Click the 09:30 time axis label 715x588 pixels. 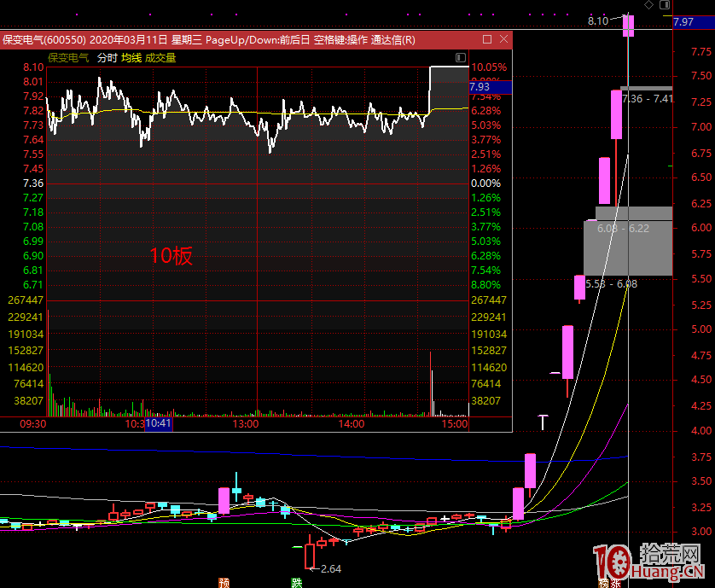coord(32,424)
